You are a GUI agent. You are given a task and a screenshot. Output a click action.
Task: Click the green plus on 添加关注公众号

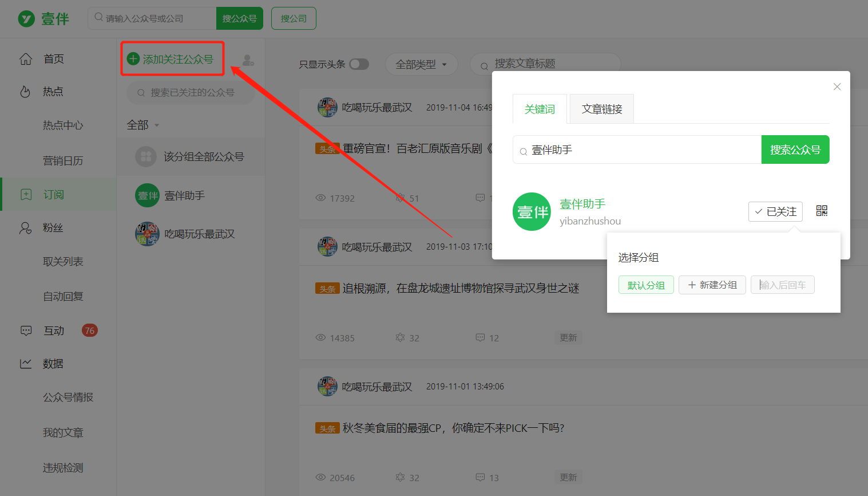133,58
